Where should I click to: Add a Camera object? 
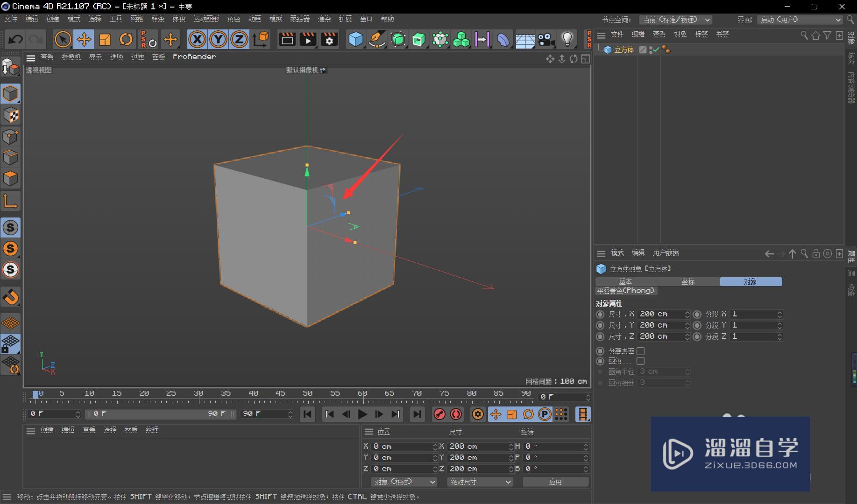546,40
